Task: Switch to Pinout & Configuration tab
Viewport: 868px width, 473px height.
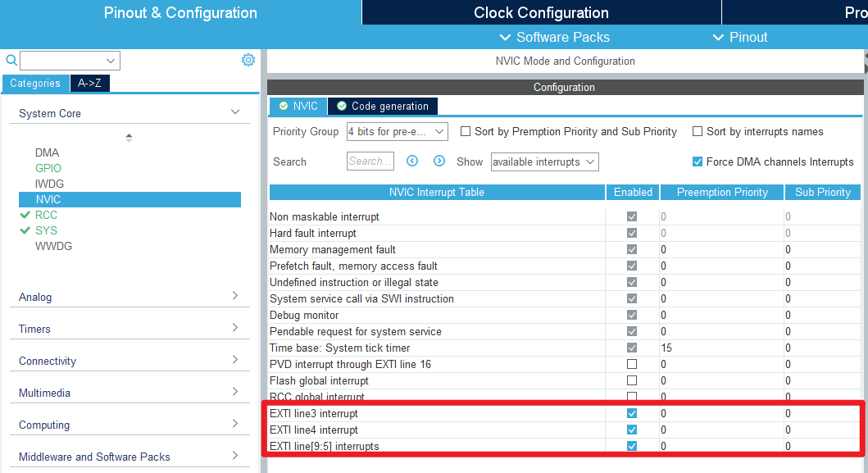Action: (180, 12)
